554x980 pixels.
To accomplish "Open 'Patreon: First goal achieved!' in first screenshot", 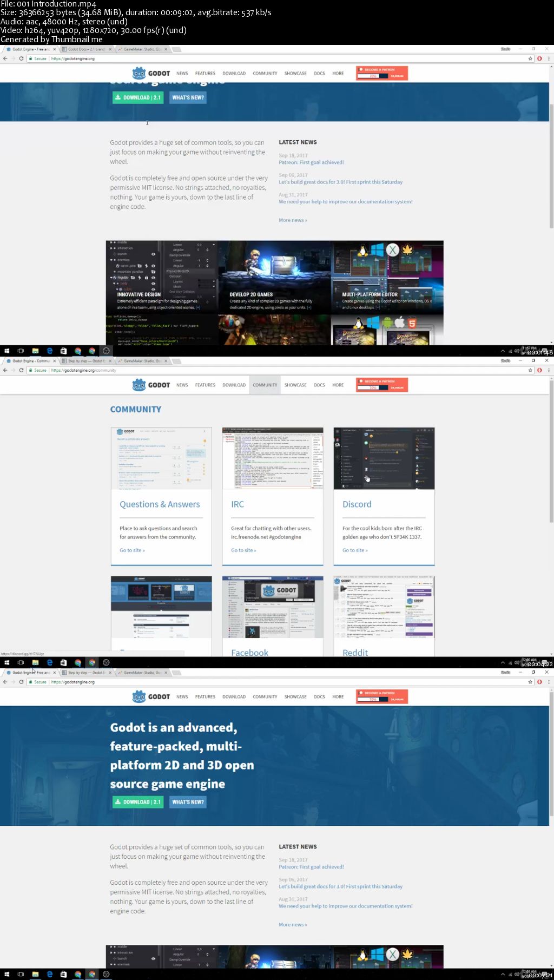I will [311, 162].
